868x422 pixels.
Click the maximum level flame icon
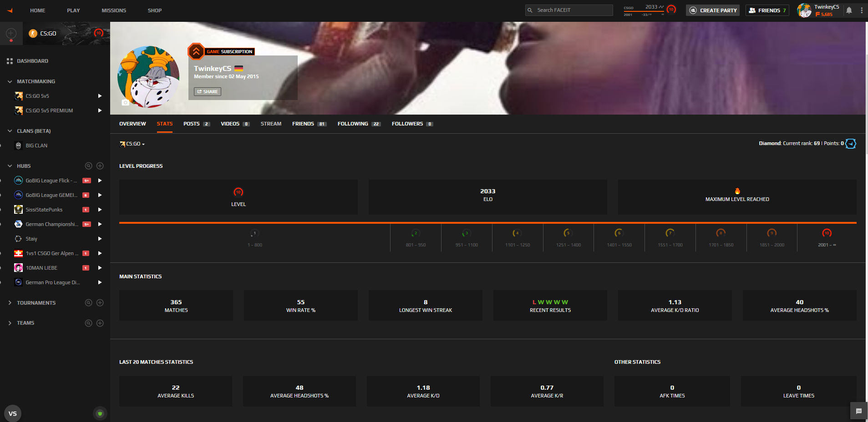pyautogui.click(x=737, y=191)
